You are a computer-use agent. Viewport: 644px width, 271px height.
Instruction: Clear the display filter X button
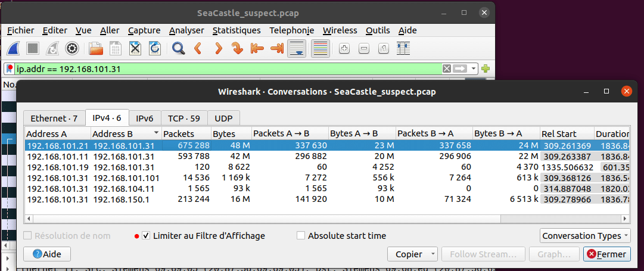[x=446, y=68]
